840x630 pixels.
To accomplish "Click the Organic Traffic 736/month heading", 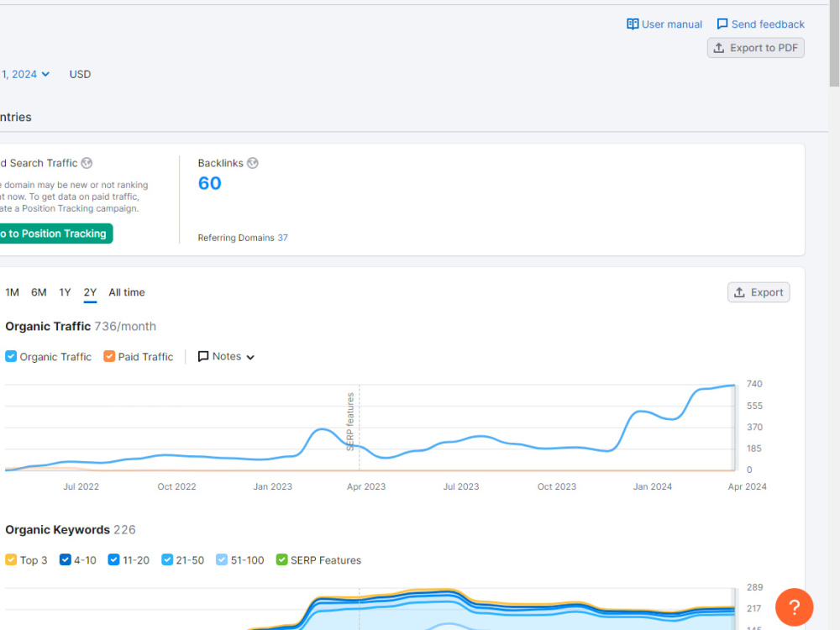I will pyautogui.click(x=81, y=326).
